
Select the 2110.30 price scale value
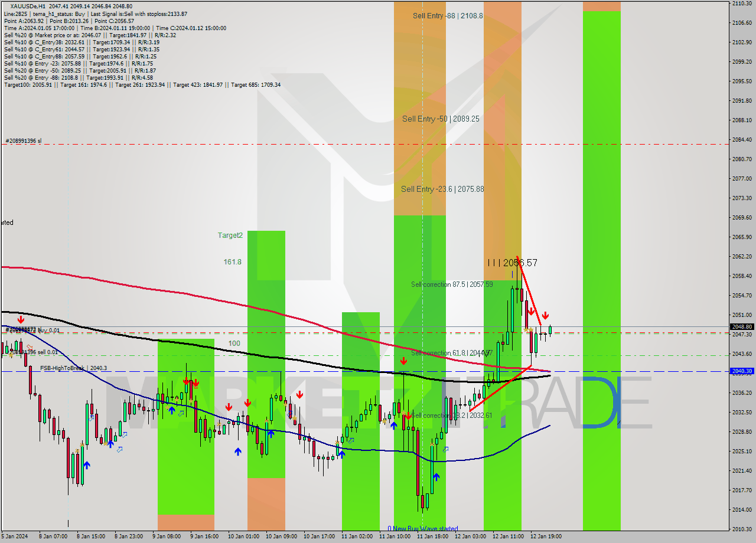tap(742, 4)
